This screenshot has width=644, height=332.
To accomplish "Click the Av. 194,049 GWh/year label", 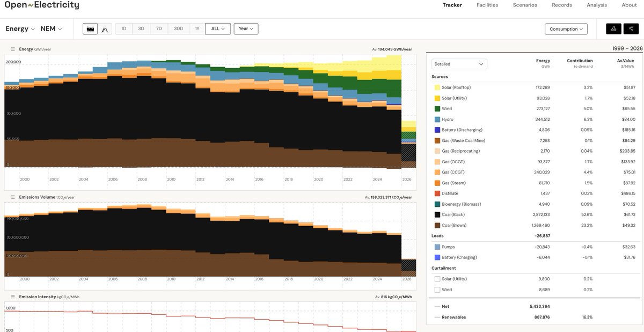I will [x=392, y=49].
